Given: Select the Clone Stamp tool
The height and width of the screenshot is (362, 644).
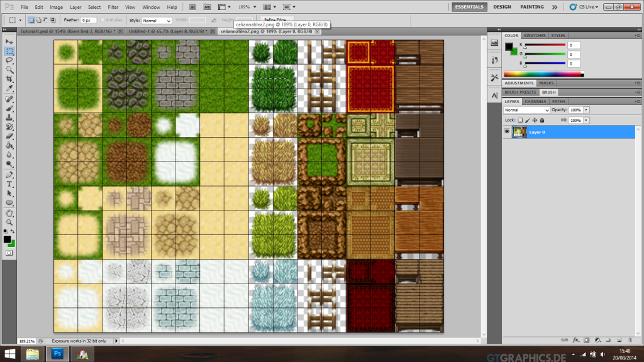Looking at the screenshot, I should (9, 118).
